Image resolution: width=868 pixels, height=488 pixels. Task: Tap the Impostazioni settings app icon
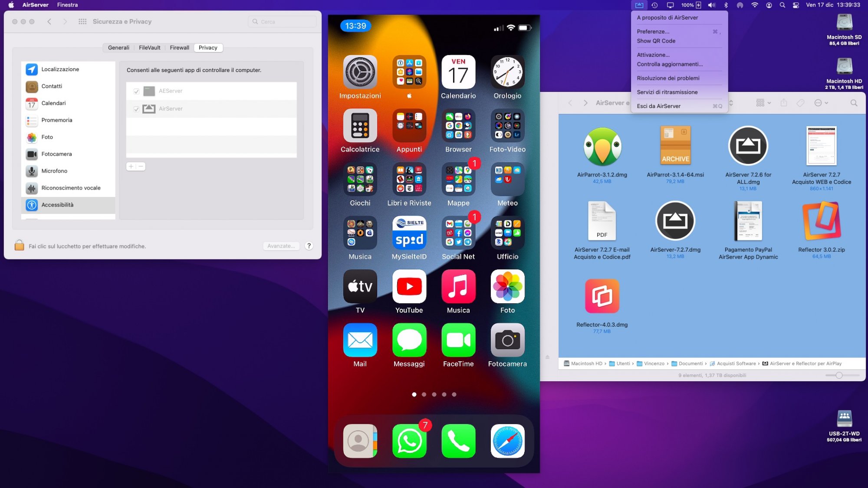coord(360,72)
